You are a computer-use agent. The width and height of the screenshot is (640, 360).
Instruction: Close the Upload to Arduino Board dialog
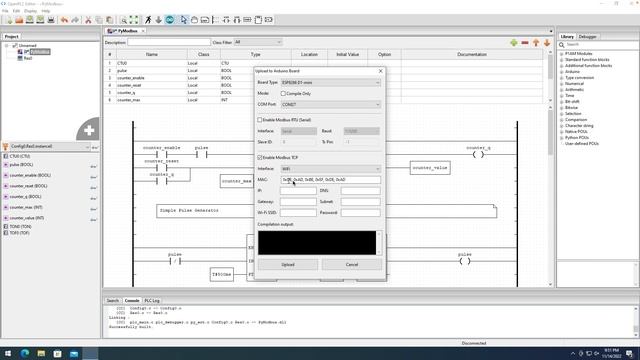(x=380, y=71)
